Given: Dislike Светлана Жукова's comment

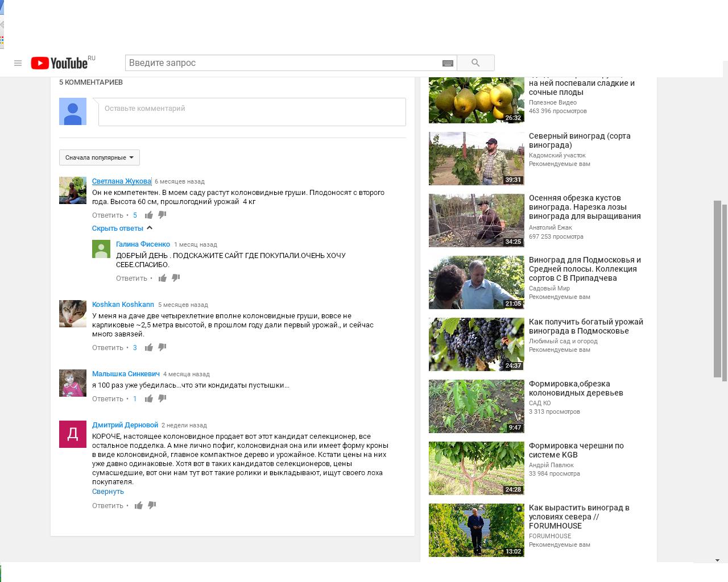Looking at the screenshot, I should click(x=162, y=215).
